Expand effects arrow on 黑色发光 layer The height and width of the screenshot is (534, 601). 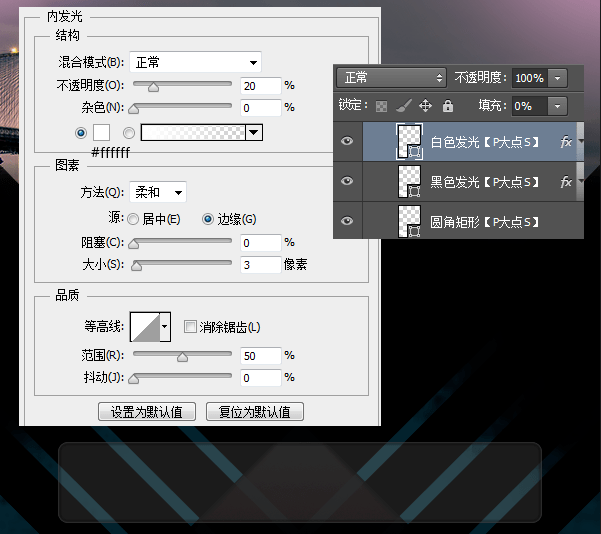click(580, 181)
